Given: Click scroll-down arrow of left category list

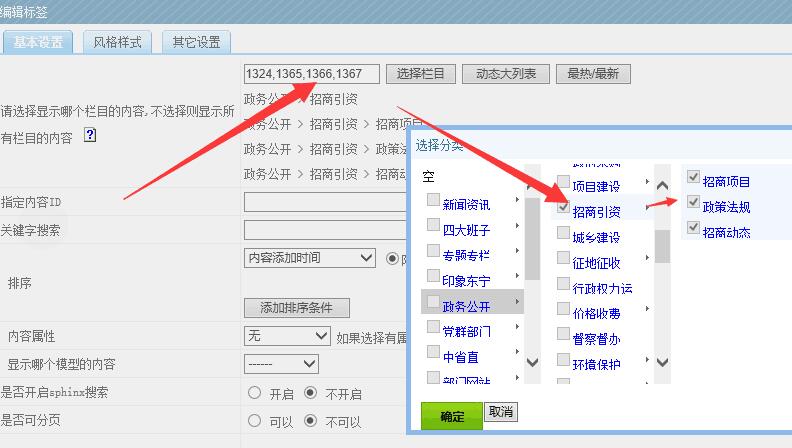Looking at the screenshot, I should coord(532,361).
